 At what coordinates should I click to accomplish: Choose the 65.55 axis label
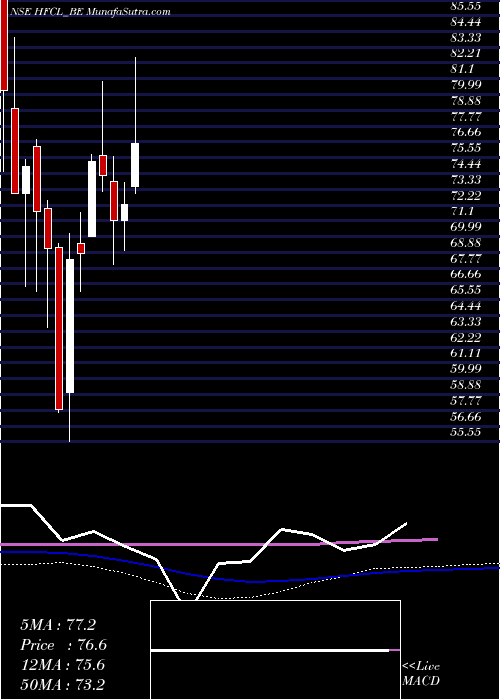point(466,290)
